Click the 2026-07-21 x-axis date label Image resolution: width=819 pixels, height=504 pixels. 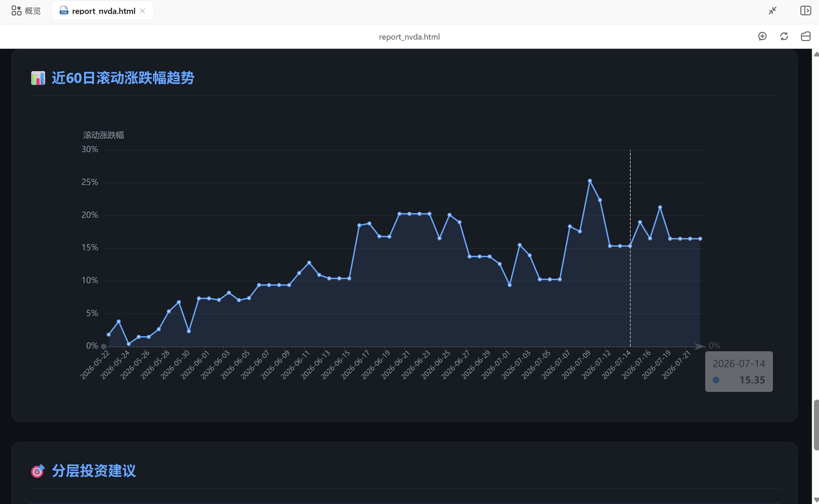pyautogui.click(x=676, y=365)
